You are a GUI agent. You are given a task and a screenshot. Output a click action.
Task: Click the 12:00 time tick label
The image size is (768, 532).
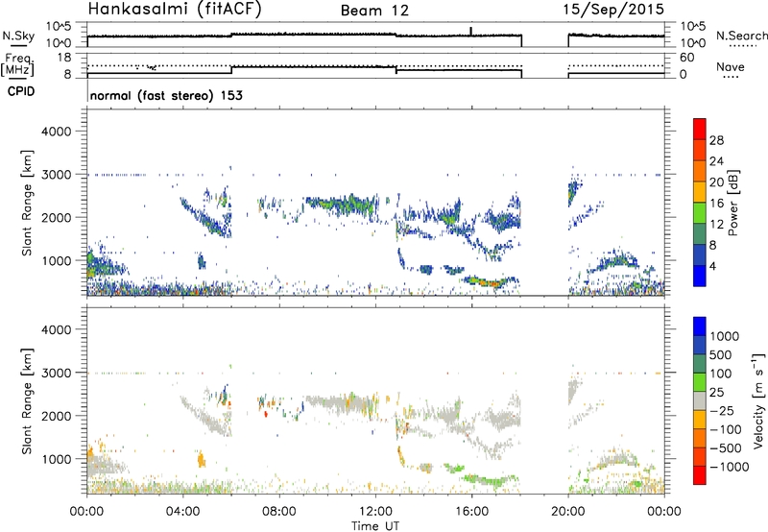coord(375,512)
